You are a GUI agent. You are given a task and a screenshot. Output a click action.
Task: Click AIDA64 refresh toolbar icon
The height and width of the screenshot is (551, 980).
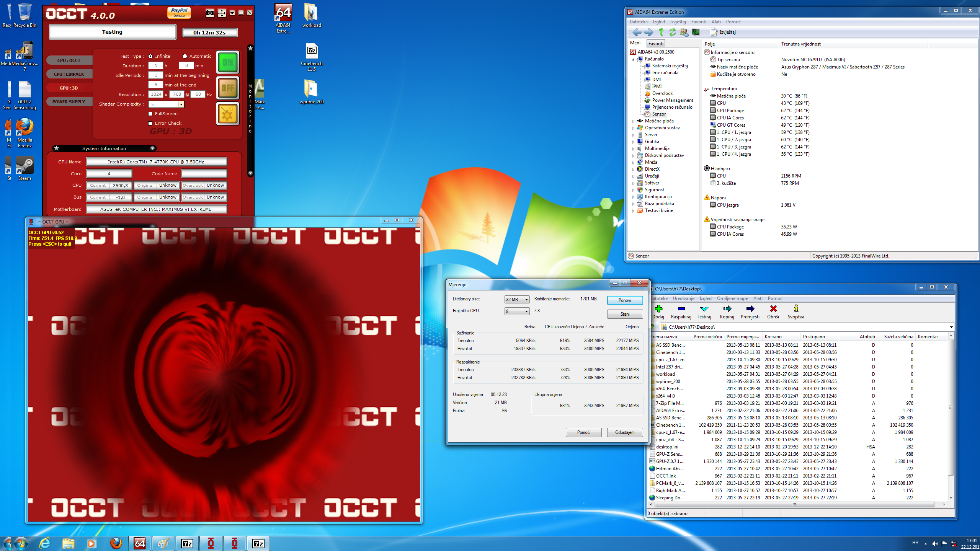(672, 32)
